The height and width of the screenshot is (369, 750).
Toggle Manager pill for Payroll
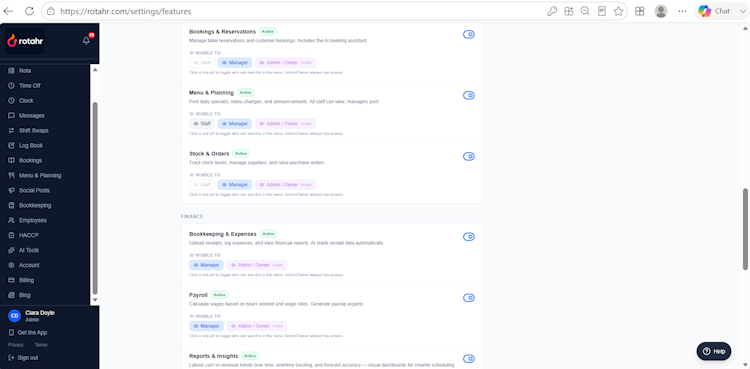coord(206,326)
